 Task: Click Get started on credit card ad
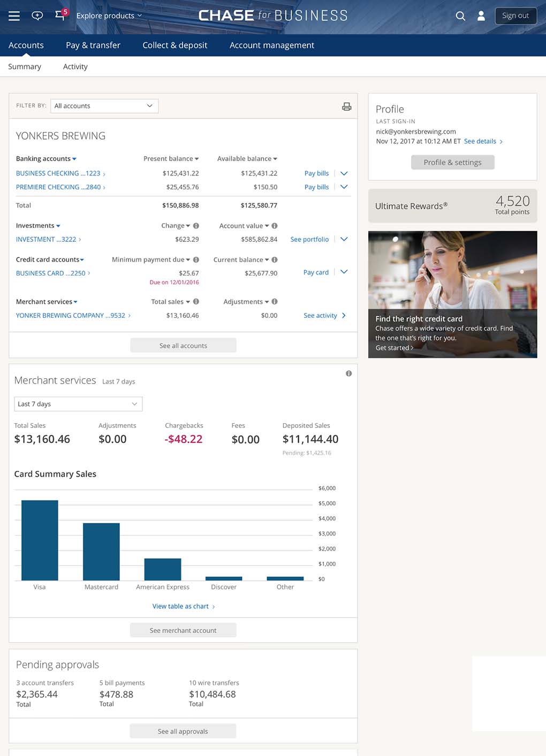(395, 348)
